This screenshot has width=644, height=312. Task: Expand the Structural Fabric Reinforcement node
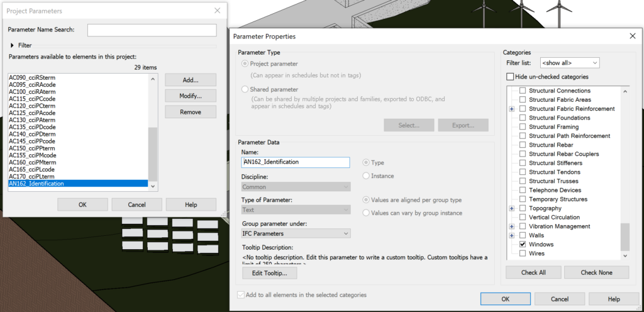point(512,109)
